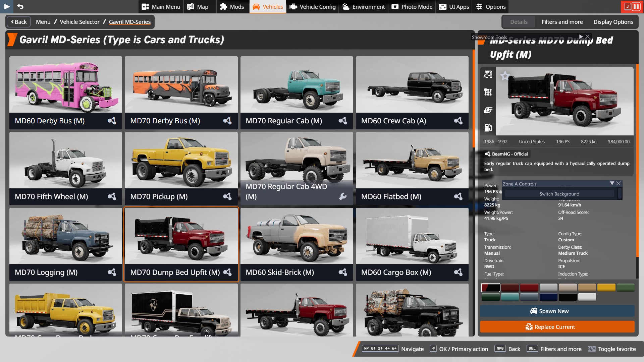Switch to the Vehicle Config tab
The image size is (644, 362).
click(312, 7)
